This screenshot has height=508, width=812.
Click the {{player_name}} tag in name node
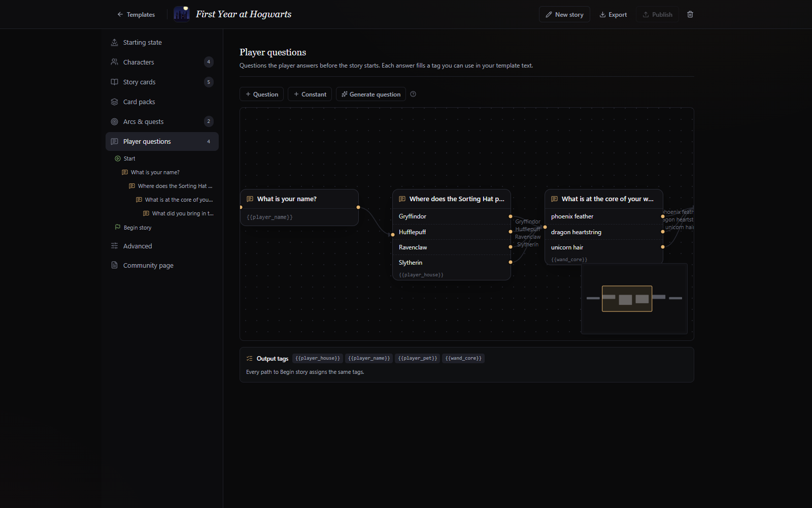[x=269, y=217]
